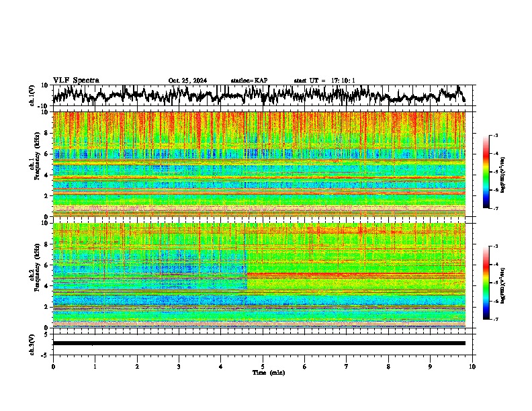Click time axis tick label '1'

pos(95,367)
